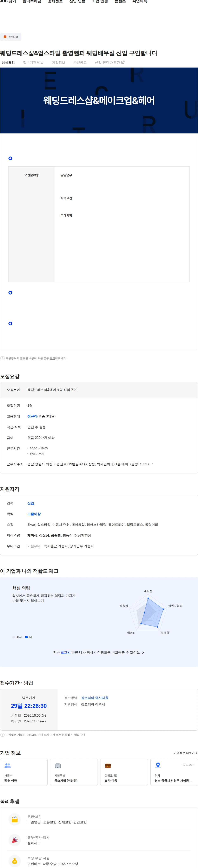Click the info icon beside 마감일 notice
This screenshot has width=198, height=868.
(2, 735)
